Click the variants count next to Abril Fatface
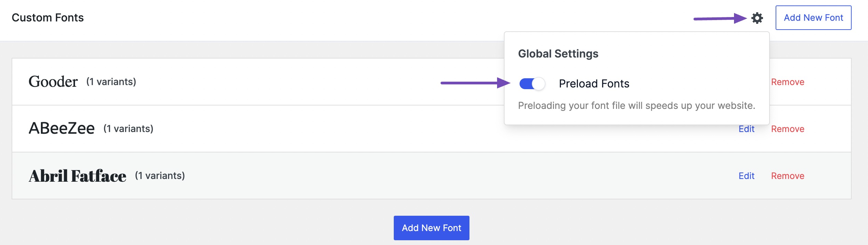The width and height of the screenshot is (868, 245). click(x=160, y=176)
